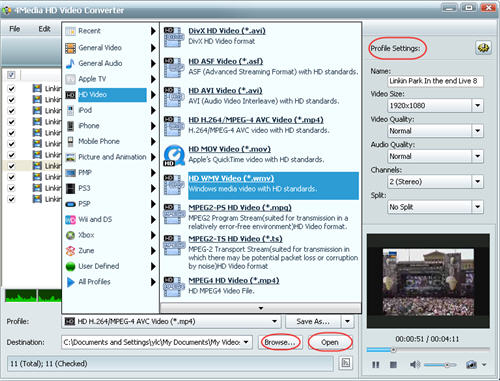
Task: Click the DivX HD Video format icon
Action: (173, 37)
